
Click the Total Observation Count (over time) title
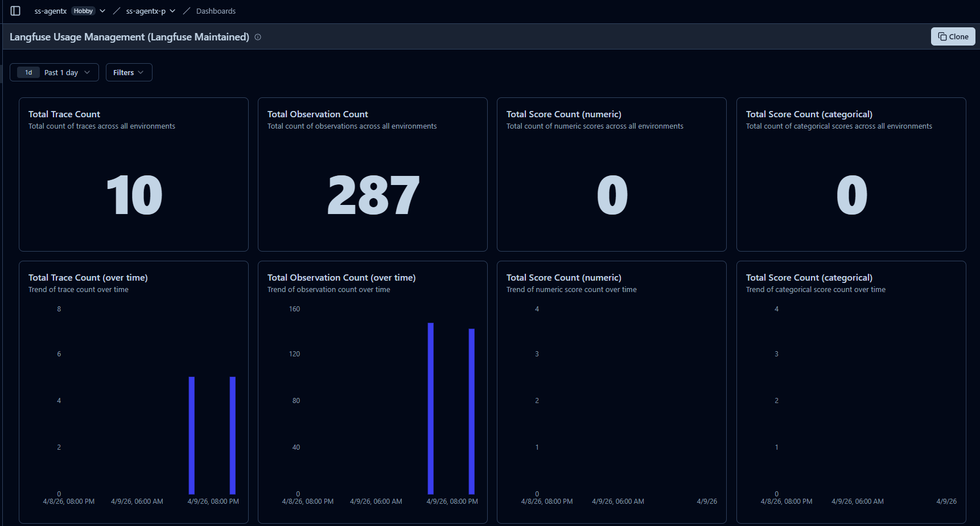pyautogui.click(x=341, y=277)
